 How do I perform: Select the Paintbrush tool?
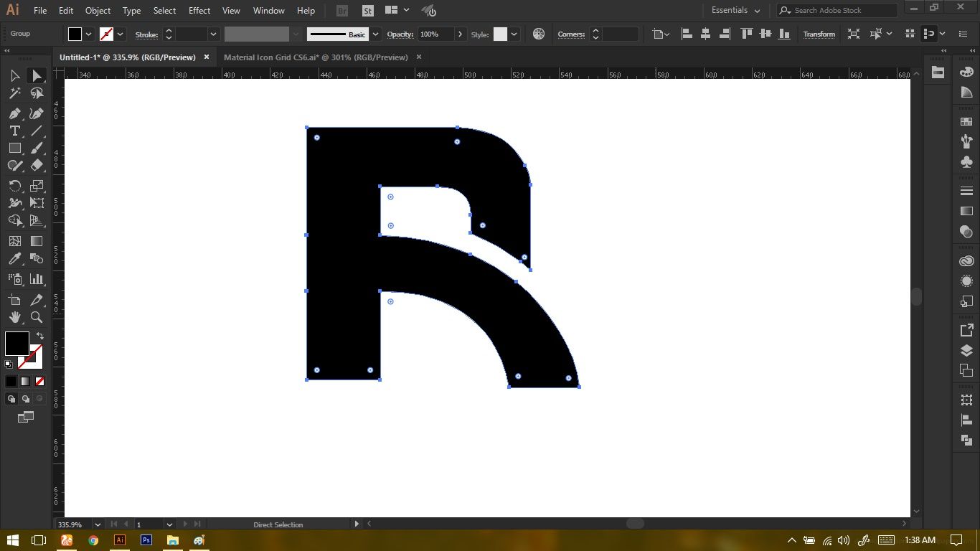coord(37,148)
